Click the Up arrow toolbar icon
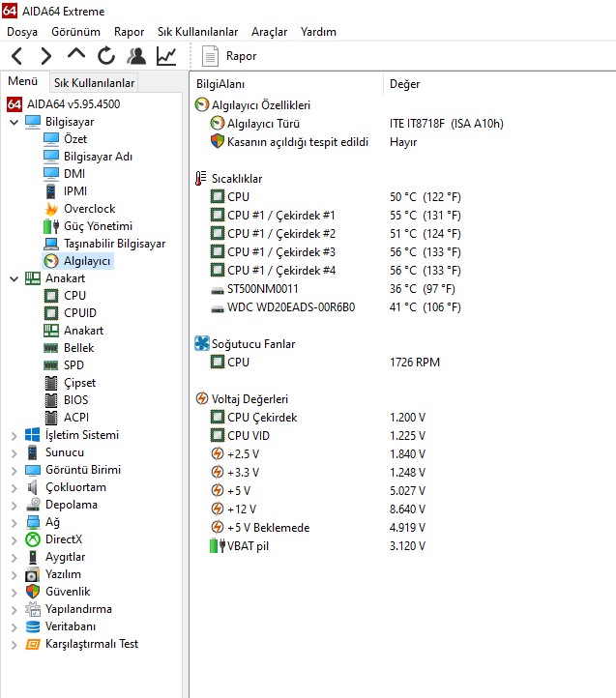The height and width of the screenshot is (698, 616). [76, 55]
